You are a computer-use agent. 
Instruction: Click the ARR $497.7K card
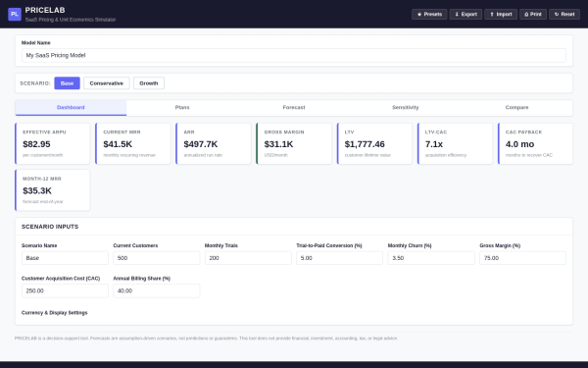(x=214, y=143)
